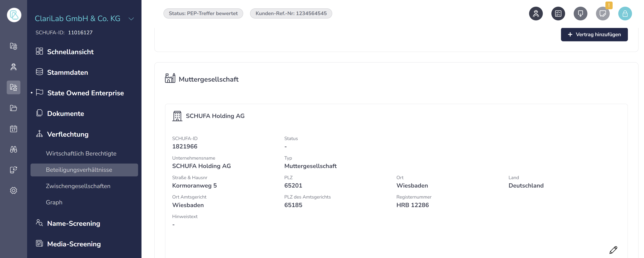The height and width of the screenshot is (258, 644).
Task: Click the Ort value Wiesbaden
Action: 412,185
